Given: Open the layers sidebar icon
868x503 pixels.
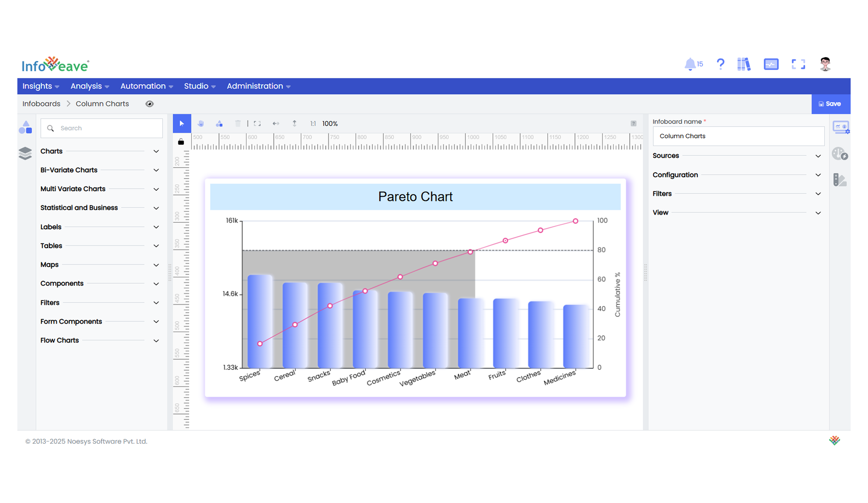Looking at the screenshot, I should tap(26, 153).
